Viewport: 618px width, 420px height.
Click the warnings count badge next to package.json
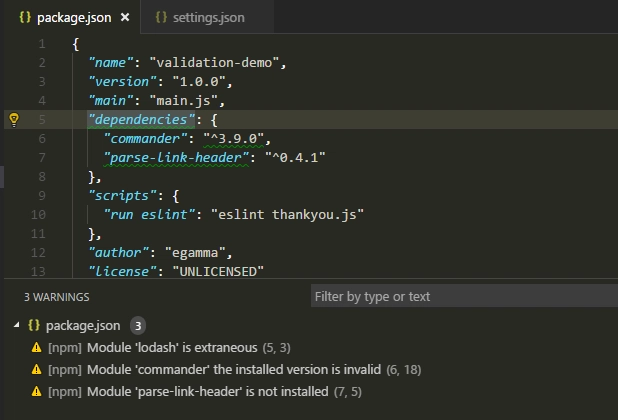(x=138, y=326)
